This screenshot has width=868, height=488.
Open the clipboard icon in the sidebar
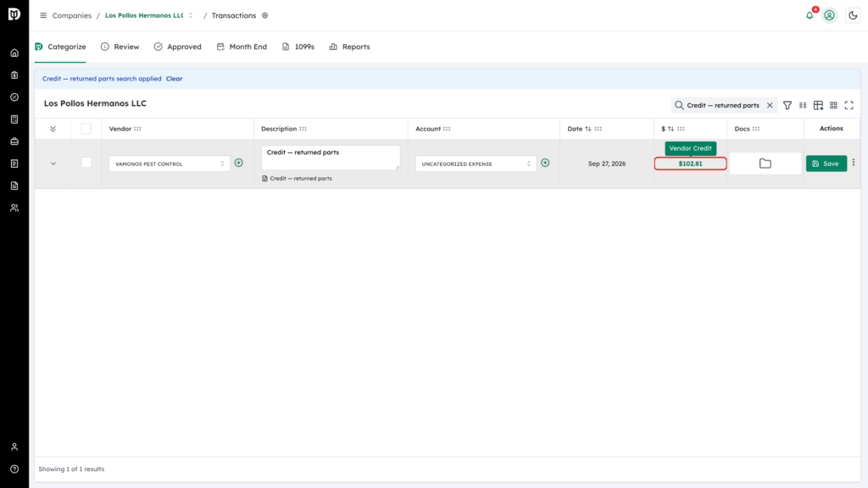(14, 75)
